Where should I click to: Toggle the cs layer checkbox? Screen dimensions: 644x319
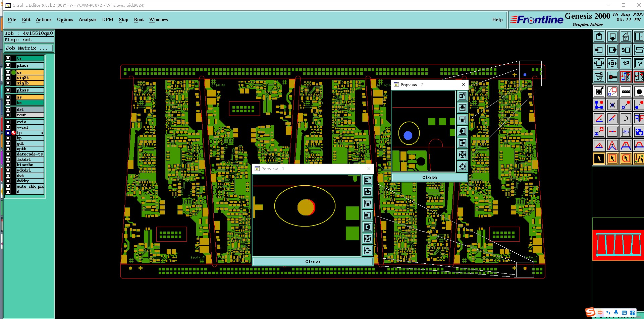[8, 72]
